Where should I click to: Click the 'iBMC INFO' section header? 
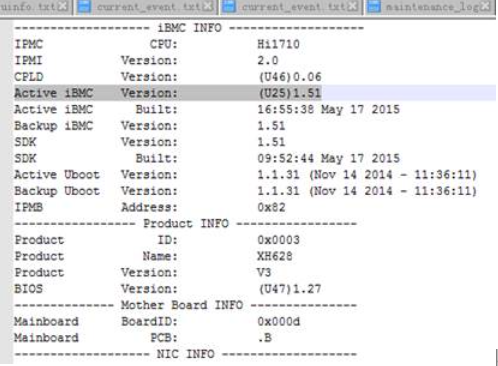pos(189,28)
